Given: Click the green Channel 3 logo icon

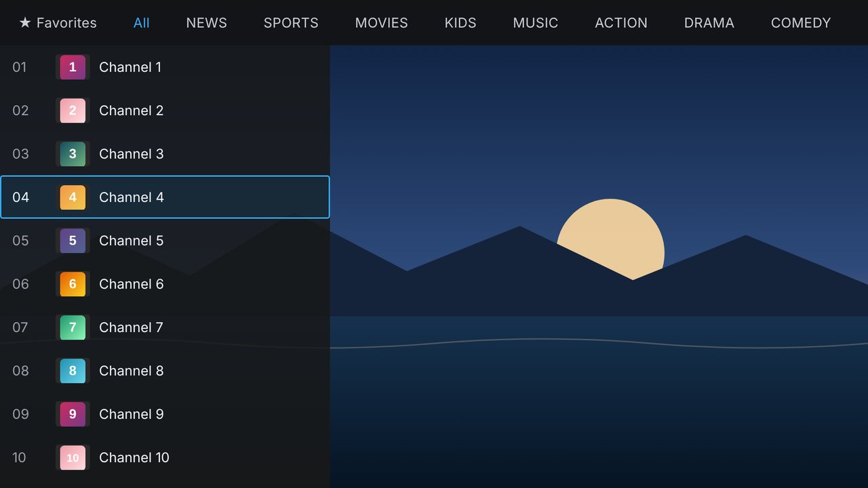Looking at the screenshot, I should tap(73, 154).
